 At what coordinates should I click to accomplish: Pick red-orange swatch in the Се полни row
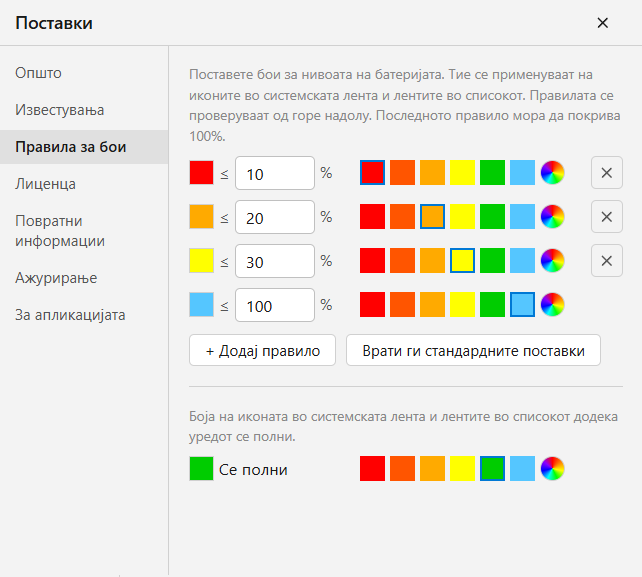pyautogui.click(x=402, y=468)
